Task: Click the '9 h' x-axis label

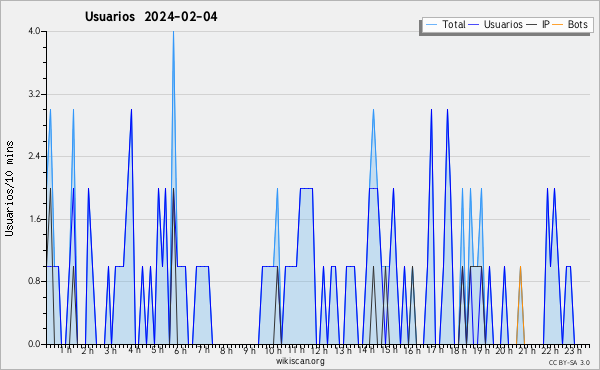Action: [x=249, y=351]
